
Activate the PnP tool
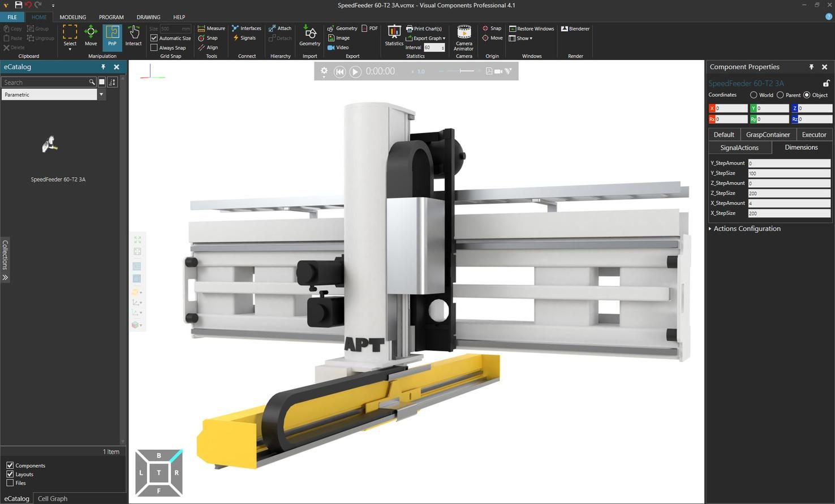click(x=112, y=37)
